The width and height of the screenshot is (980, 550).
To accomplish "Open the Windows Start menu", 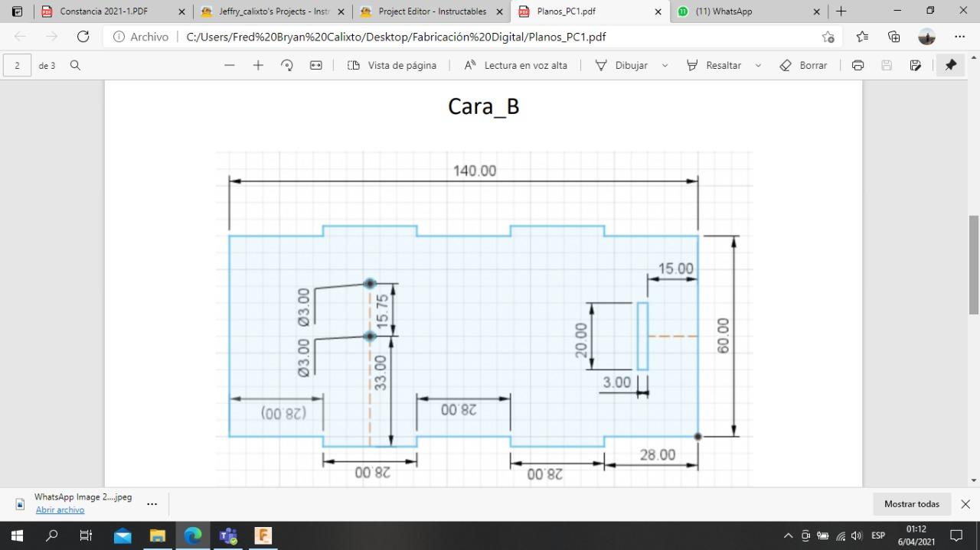I will click(17, 535).
